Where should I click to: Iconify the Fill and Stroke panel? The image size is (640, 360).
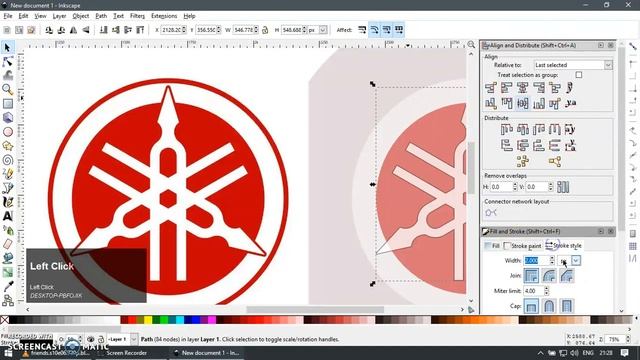pos(600,231)
